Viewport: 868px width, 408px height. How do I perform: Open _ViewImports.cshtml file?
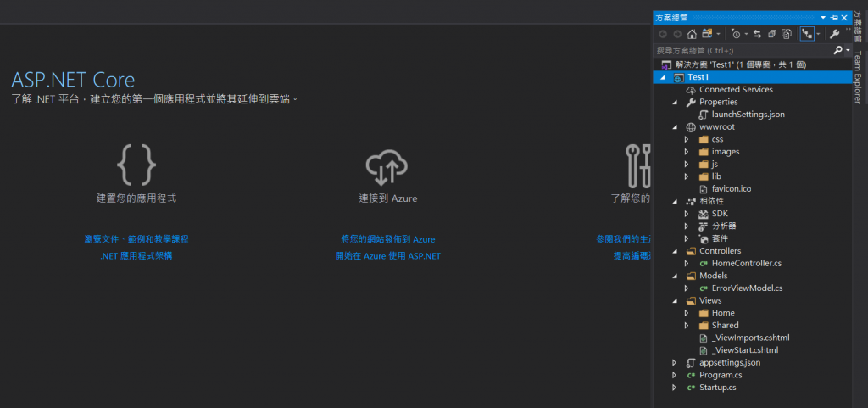750,338
